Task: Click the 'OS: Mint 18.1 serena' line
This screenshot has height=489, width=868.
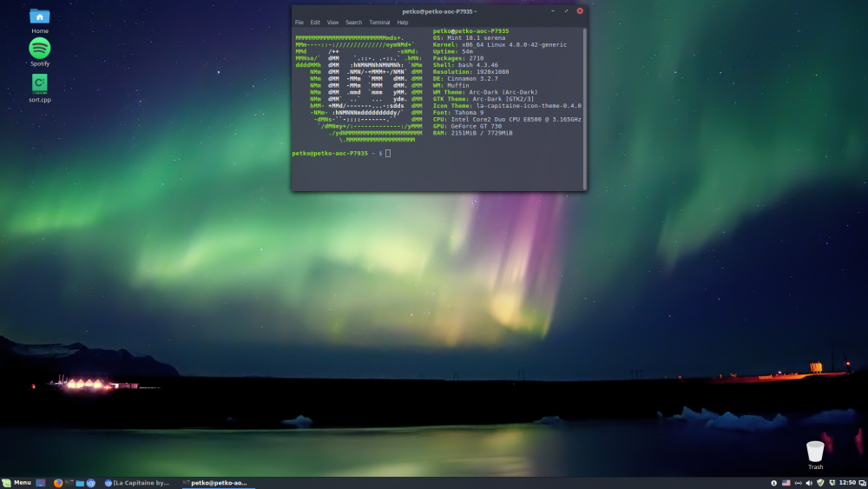Action: (x=469, y=38)
